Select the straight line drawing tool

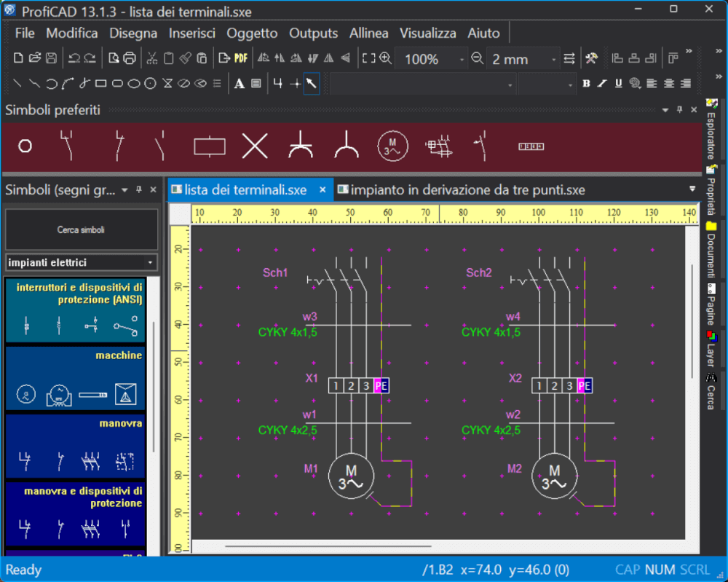[x=17, y=84]
